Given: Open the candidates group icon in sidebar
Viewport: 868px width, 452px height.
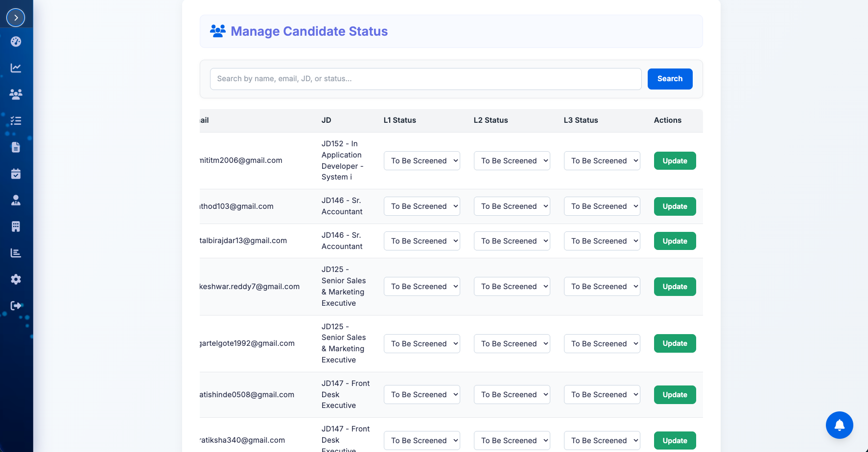Looking at the screenshot, I should pos(16,94).
